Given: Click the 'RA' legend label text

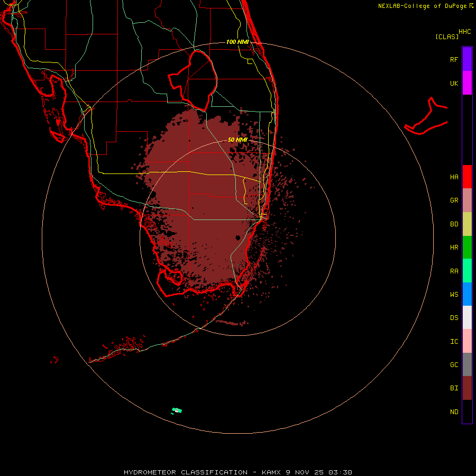Looking at the screenshot, I should [454, 271].
